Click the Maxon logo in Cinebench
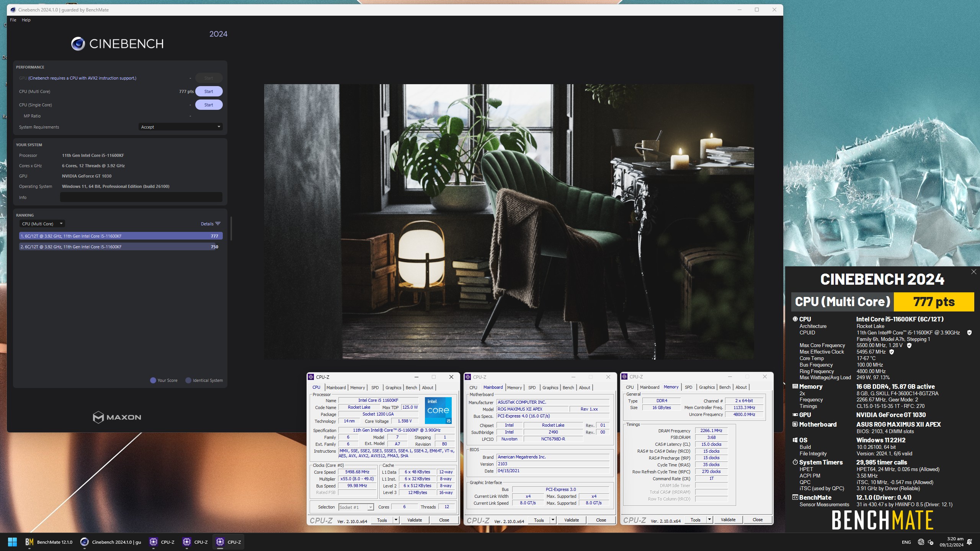Screen dimensions: 980x551 [x=117, y=417]
